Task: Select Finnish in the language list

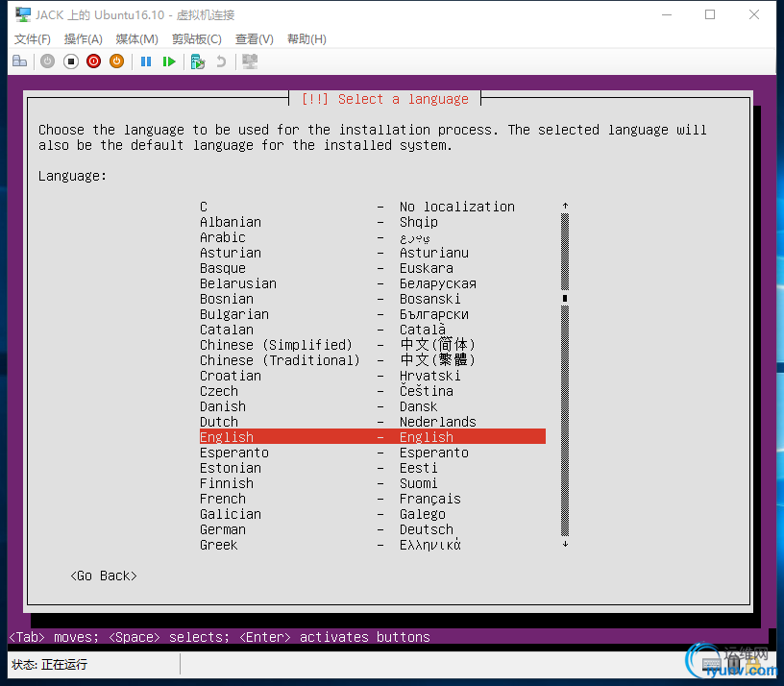Action: (x=373, y=483)
